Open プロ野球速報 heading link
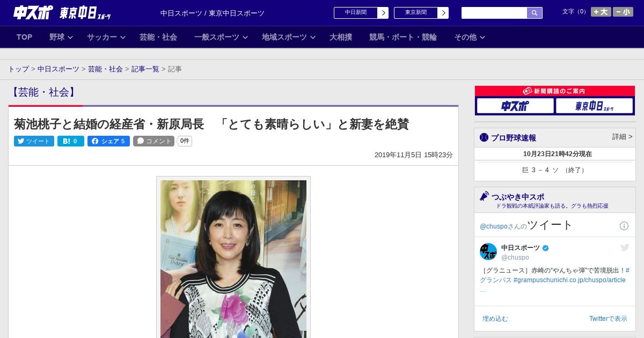Screen dimensions: 644x338 (x=514, y=138)
